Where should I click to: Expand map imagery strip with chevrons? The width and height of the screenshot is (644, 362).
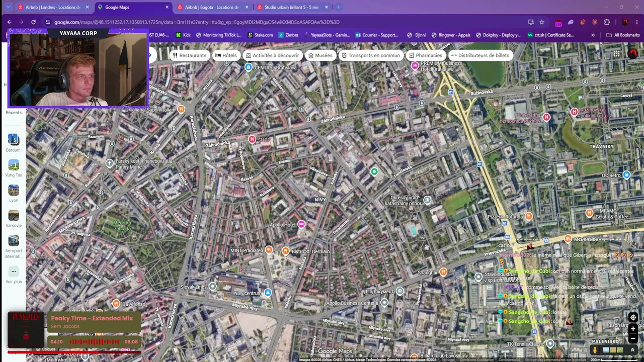632,350
